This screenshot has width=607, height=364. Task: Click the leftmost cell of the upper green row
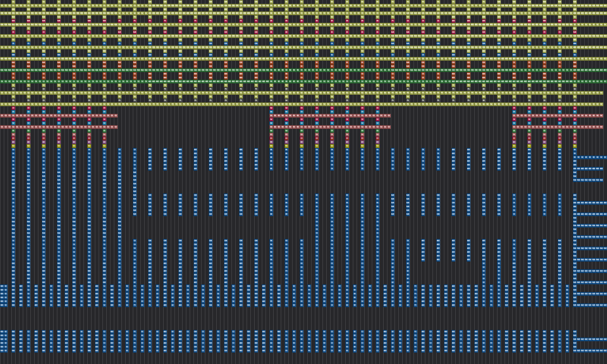tap(2, 70)
